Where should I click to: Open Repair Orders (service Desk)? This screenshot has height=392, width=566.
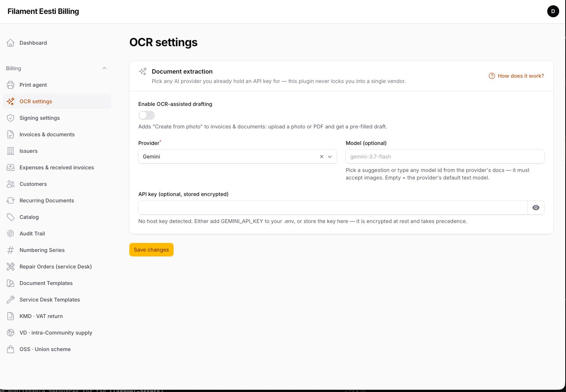pos(57,267)
